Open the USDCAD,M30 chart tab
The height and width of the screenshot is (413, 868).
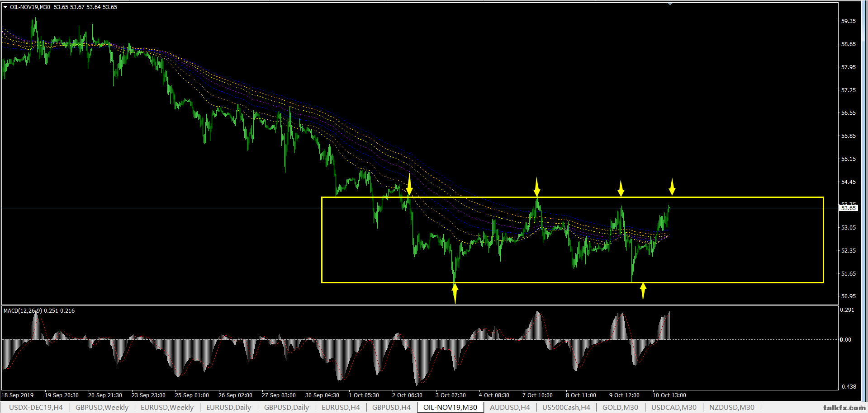[674, 407]
